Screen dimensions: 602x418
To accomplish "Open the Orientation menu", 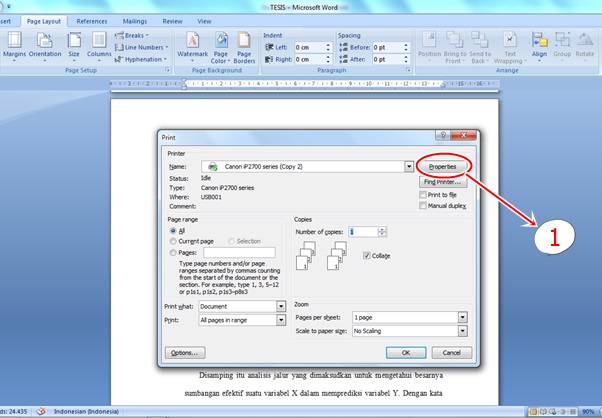I will coord(45,47).
